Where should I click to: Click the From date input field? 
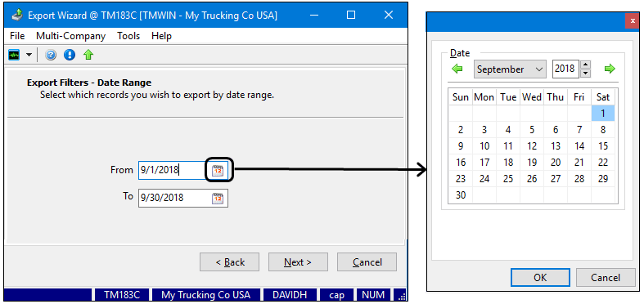tap(172, 170)
